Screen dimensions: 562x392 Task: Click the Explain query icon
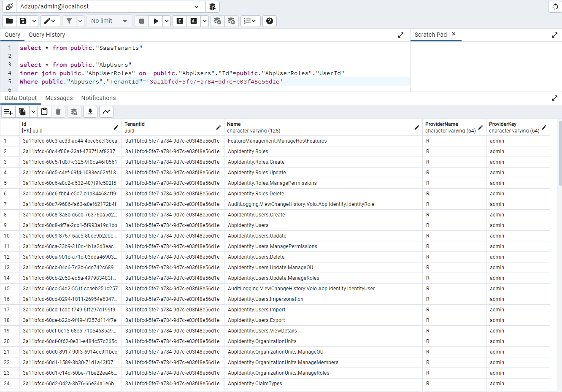[180, 21]
